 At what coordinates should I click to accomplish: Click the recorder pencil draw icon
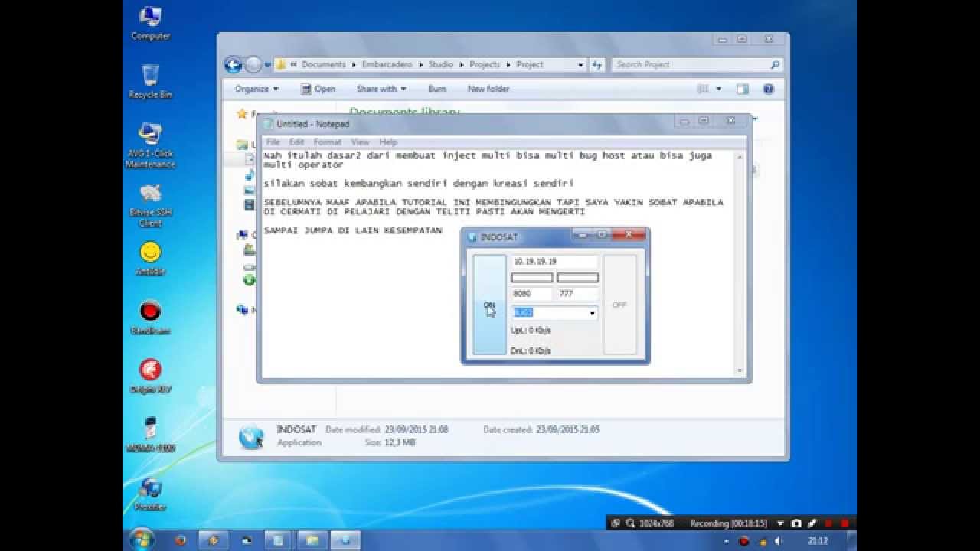(x=812, y=523)
